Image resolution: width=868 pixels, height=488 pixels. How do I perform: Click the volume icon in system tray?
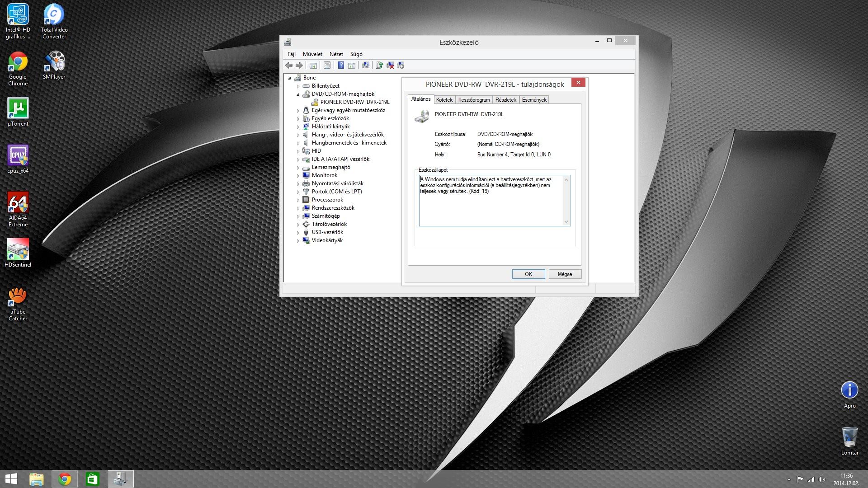coord(822,479)
